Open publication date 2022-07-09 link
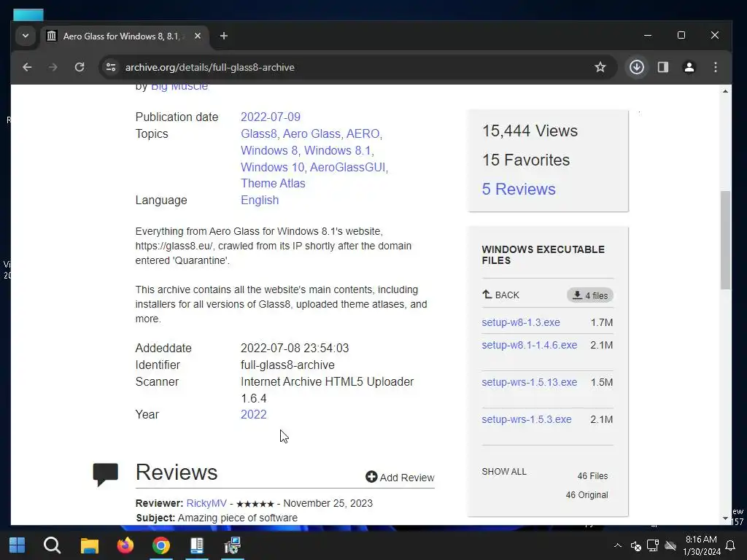The image size is (747, 560). pos(270,117)
